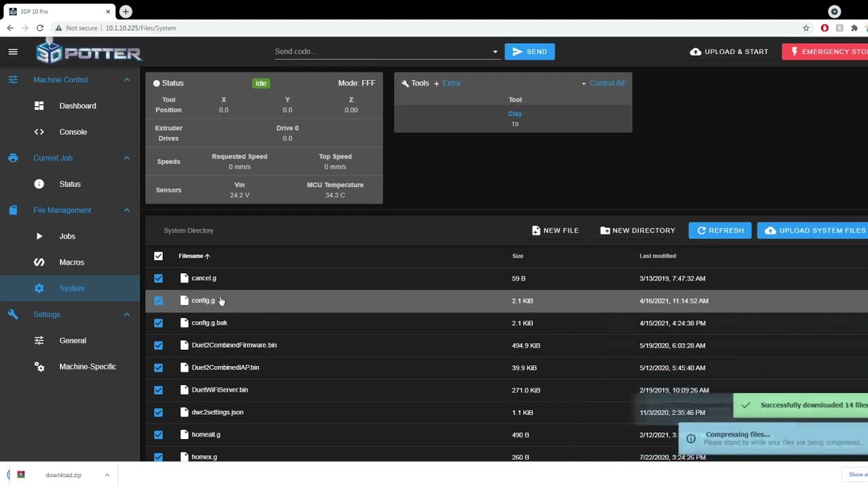Collapse the Settings section
The height and width of the screenshot is (488, 868).
[x=127, y=314]
